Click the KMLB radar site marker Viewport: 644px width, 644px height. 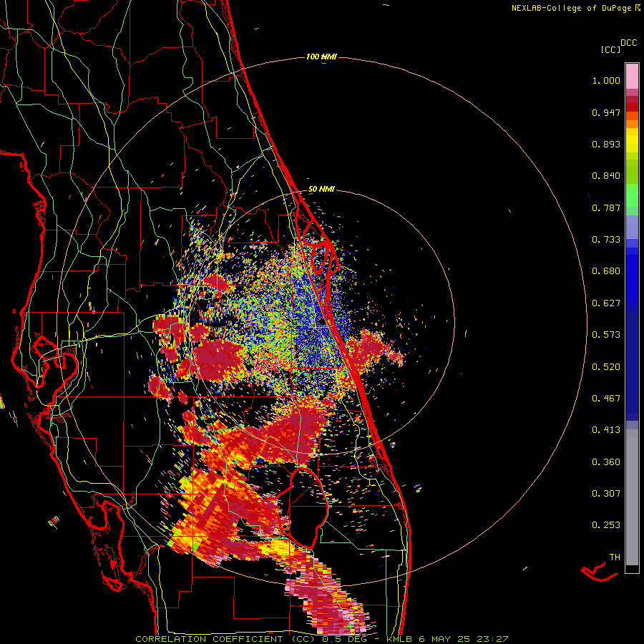323,323
